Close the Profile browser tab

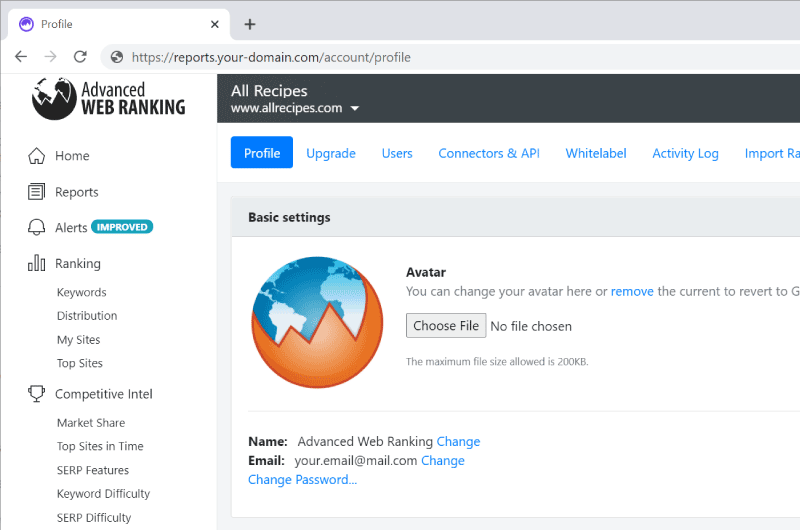(215, 24)
